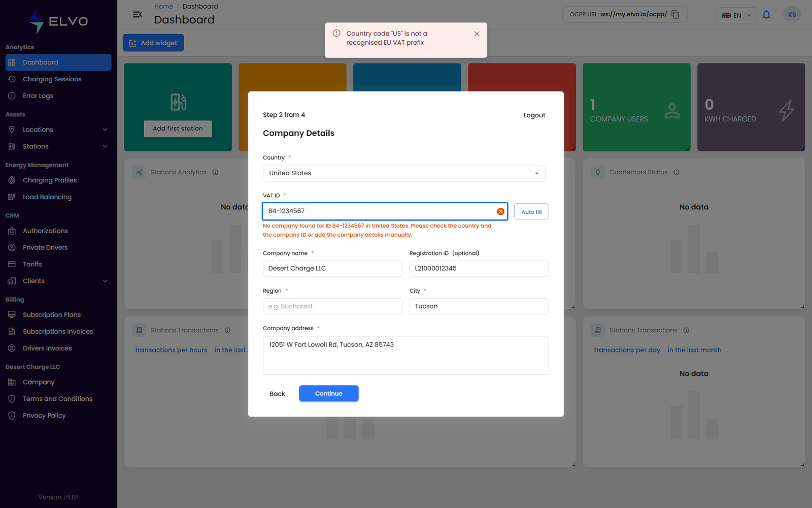Open the Country dropdown showing United States
The height and width of the screenshot is (508, 812).
[404, 173]
